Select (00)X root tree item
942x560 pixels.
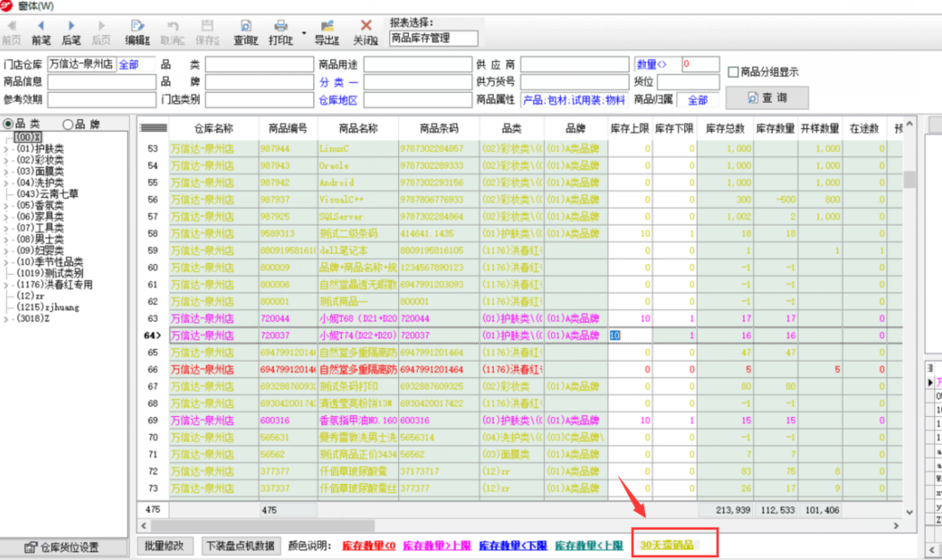29,137
